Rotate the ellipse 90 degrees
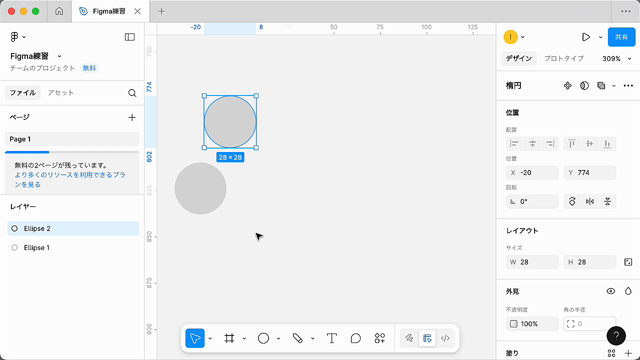Image resolution: width=640 pixels, height=360 pixels. point(572,202)
